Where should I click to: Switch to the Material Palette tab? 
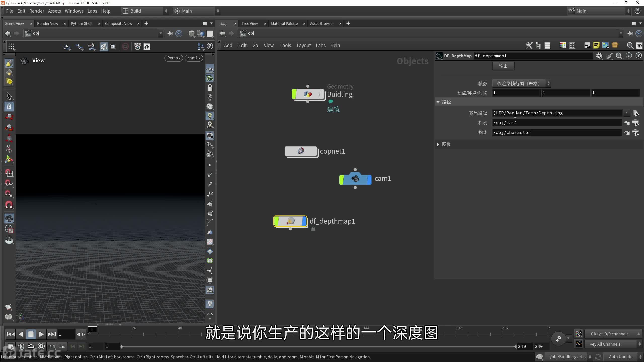click(x=284, y=24)
